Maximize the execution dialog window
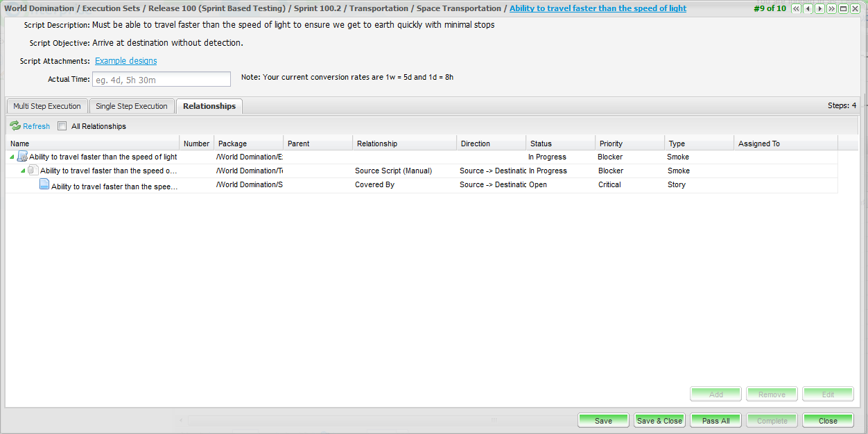The width and height of the screenshot is (868, 434). pyautogui.click(x=843, y=8)
